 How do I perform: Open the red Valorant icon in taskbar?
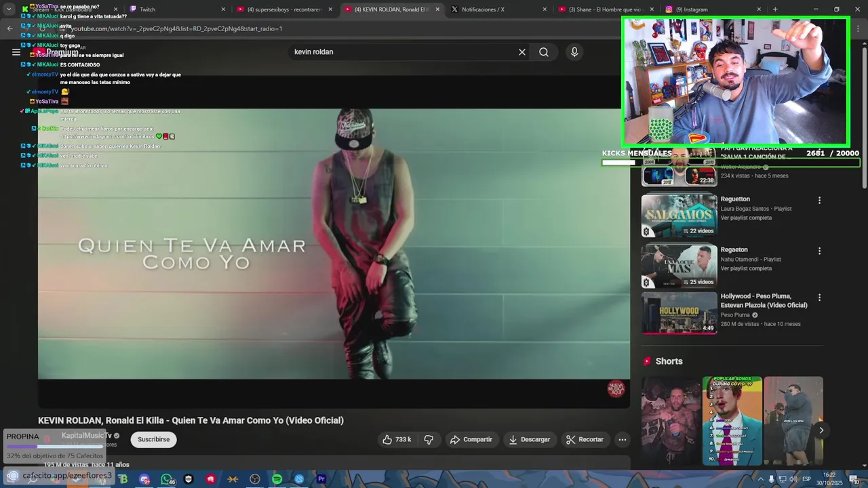click(210, 479)
